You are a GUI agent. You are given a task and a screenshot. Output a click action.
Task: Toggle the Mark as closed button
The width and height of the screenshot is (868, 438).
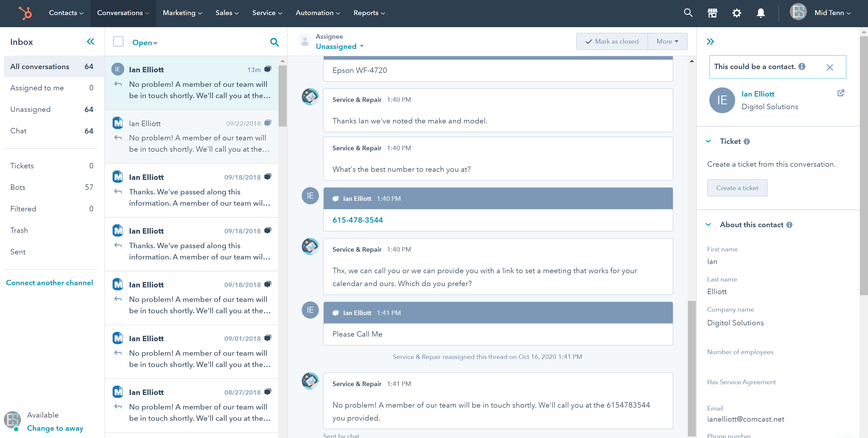(610, 41)
